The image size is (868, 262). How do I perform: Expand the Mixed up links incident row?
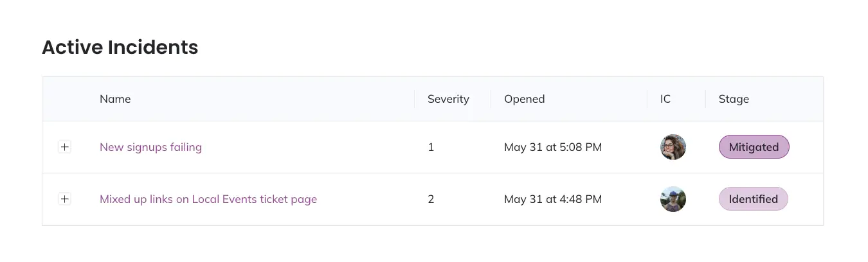pyautogui.click(x=64, y=199)
